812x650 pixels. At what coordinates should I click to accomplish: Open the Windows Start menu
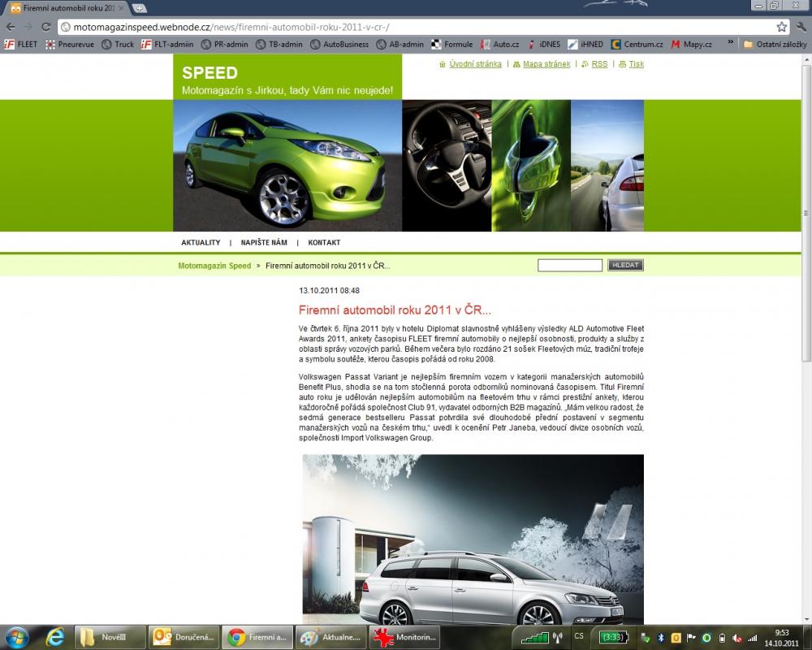point(16,637)
